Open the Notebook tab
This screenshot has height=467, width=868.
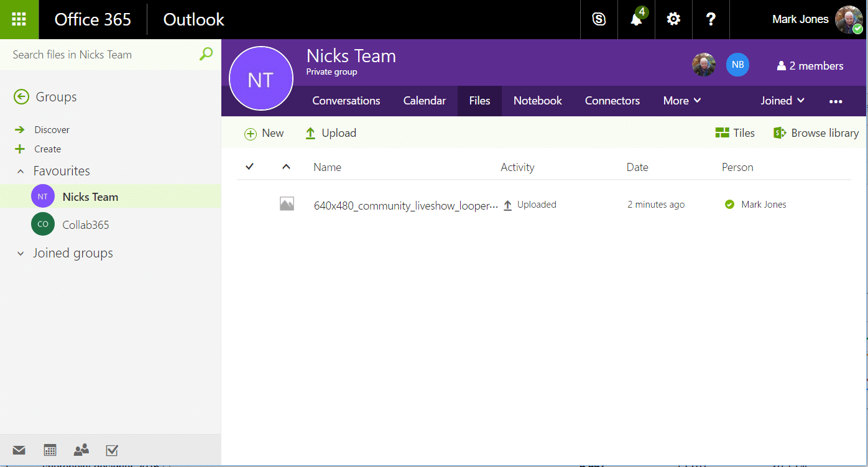(x=538, y=101)
